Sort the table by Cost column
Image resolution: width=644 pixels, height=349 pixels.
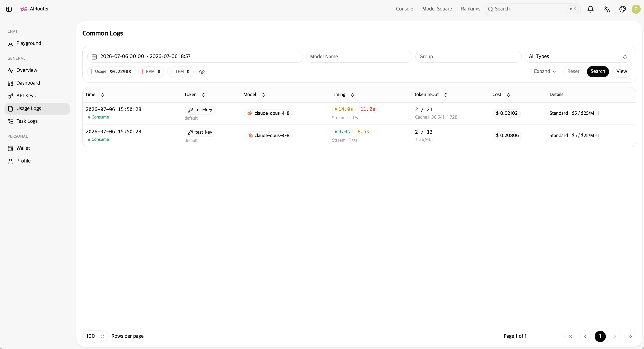click(x=509, y=95)
